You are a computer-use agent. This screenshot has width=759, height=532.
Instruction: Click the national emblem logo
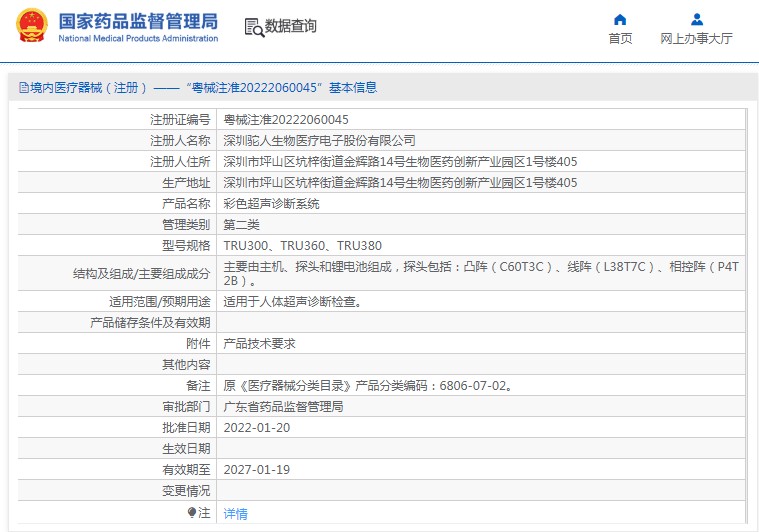pos(32,26)
